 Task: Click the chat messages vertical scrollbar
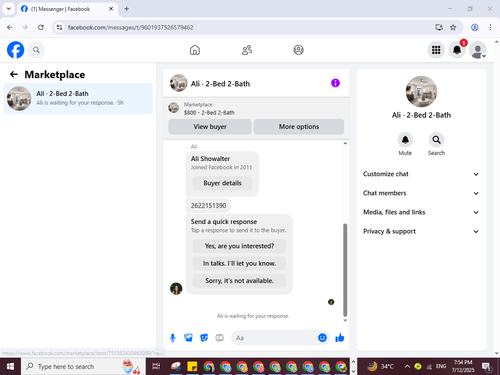coord(345,270)
